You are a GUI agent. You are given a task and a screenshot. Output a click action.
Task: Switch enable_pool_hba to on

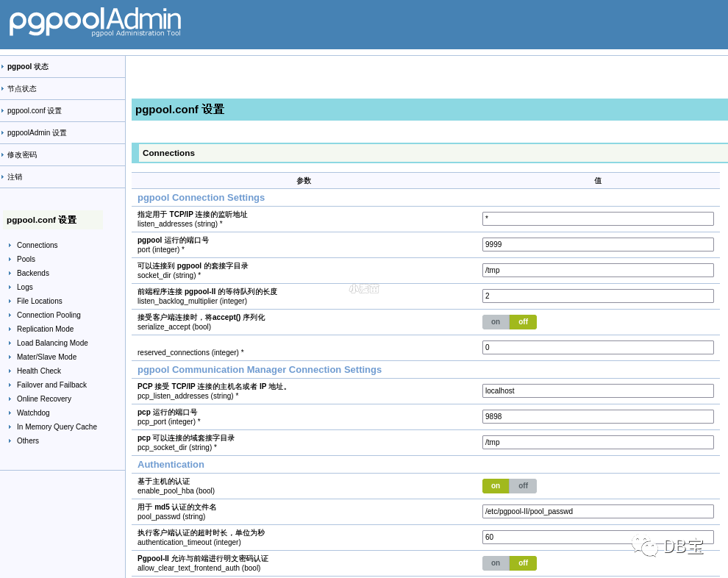[x=496, y=485]
